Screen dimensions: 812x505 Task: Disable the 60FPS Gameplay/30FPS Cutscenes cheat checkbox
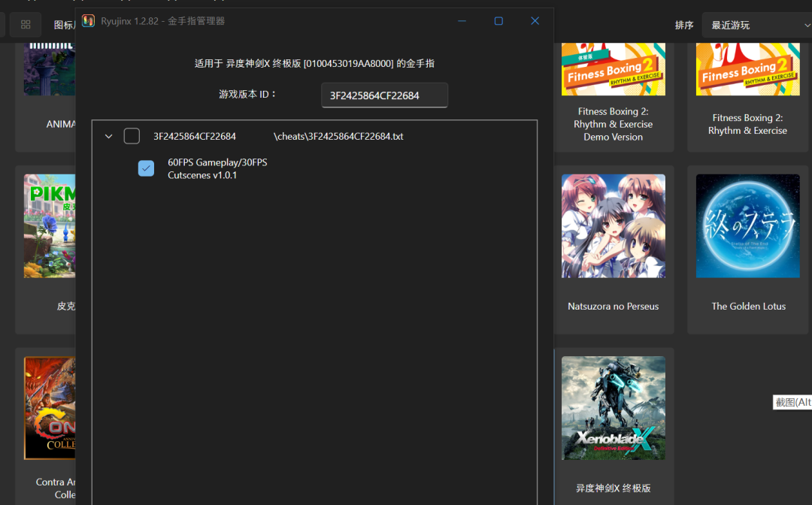pyautogui.click(x=146, y=168)
